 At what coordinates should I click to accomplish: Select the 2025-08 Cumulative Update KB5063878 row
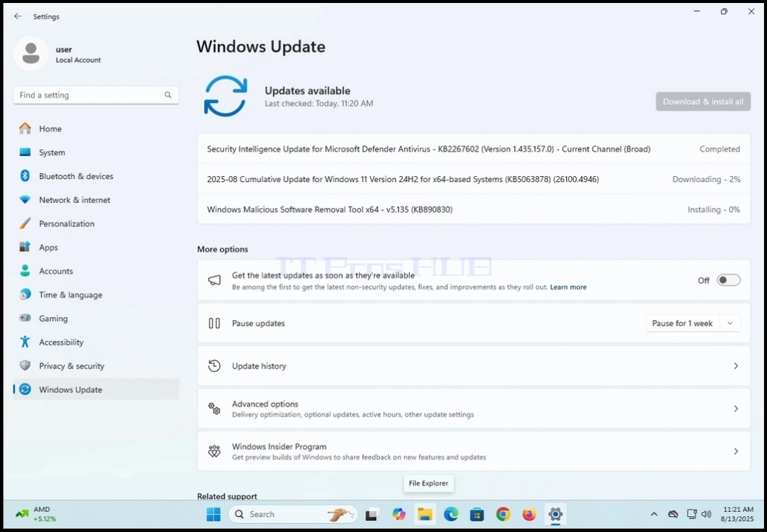(x=474, y=180)
